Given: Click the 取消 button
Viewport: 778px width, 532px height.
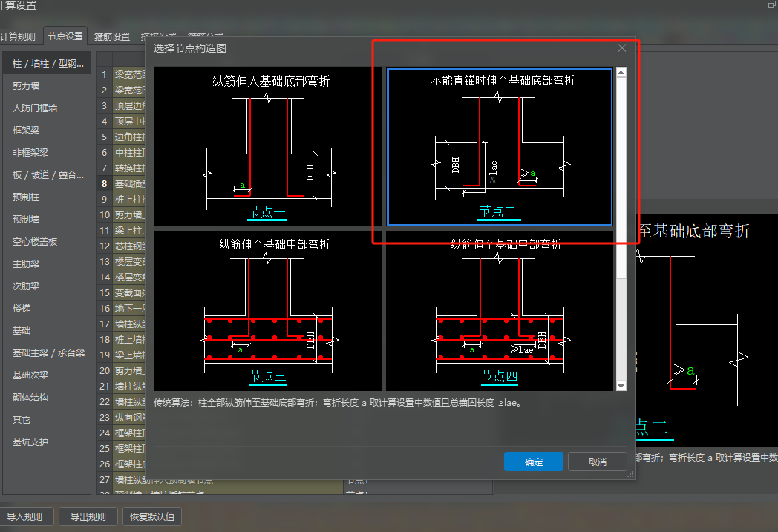Looking at the screenshot, I should [x=598, y=462].
